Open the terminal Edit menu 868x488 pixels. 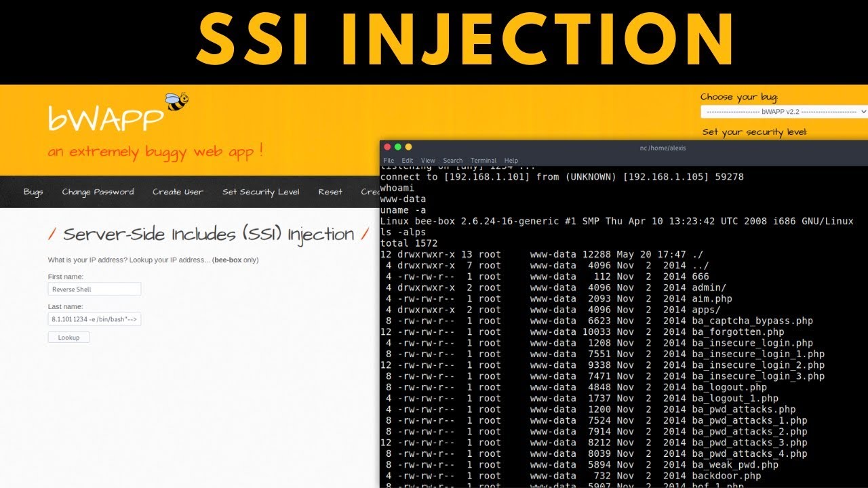coord(407,161)
